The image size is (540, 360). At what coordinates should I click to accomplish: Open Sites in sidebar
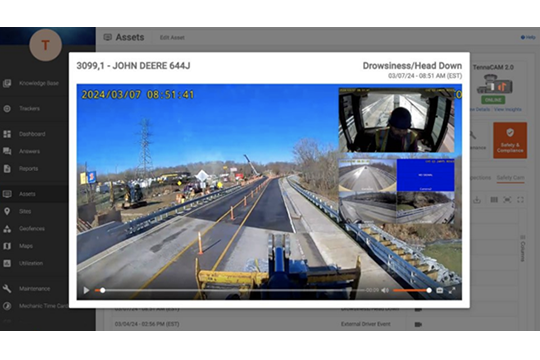click(x=25, y=211)
